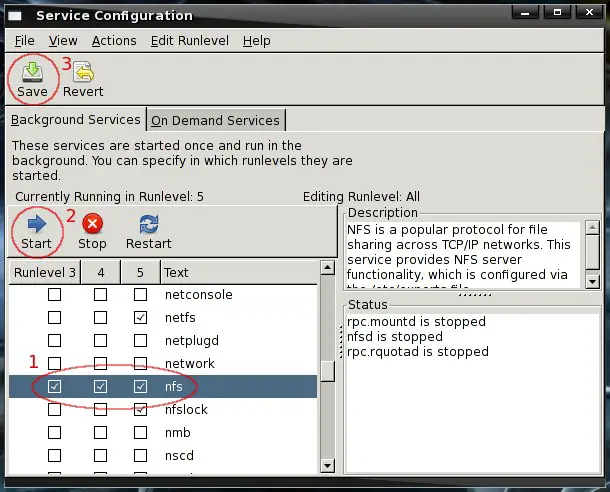Viewport: 610px width, 492px height.
Task: Enable runlevel 5 for netconsole
Action: tap(141, 294)
